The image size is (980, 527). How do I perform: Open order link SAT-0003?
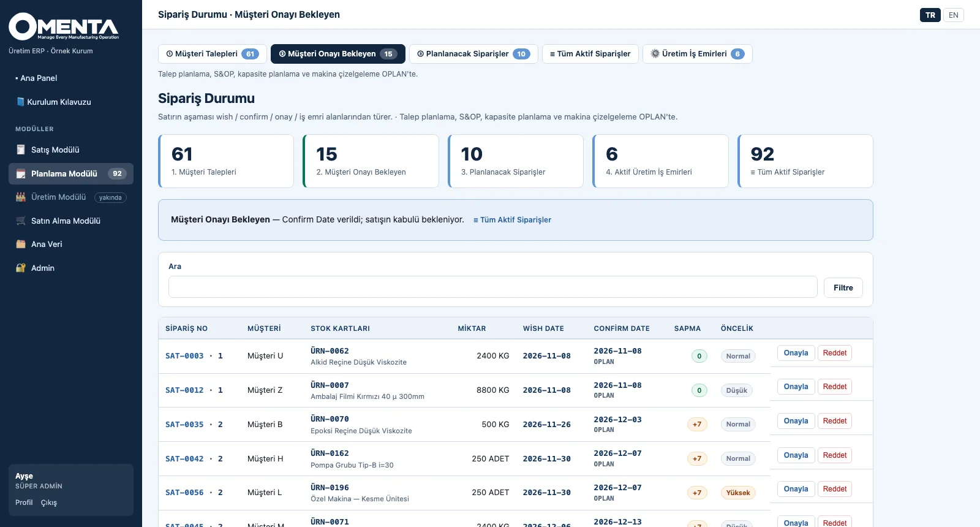(x=184, y=356)
